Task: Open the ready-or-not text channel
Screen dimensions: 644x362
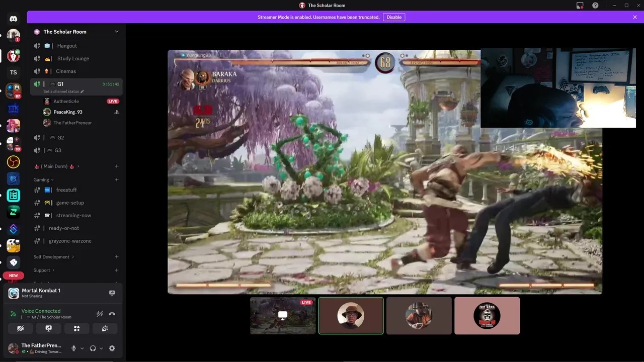Action: tap(76, 228)
